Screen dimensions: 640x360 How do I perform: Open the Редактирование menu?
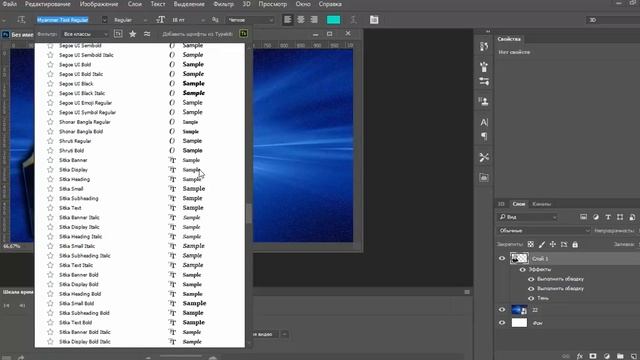(47, 4)
